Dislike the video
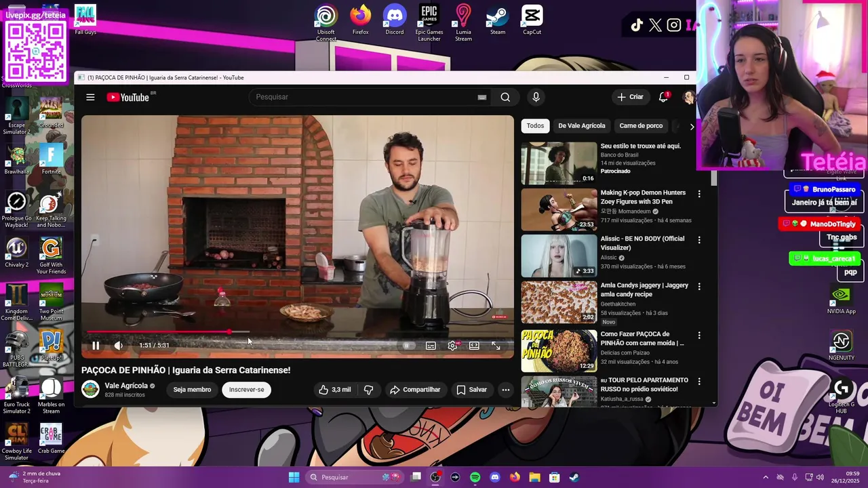The image size is (868, 488). [x=369, y=390]
